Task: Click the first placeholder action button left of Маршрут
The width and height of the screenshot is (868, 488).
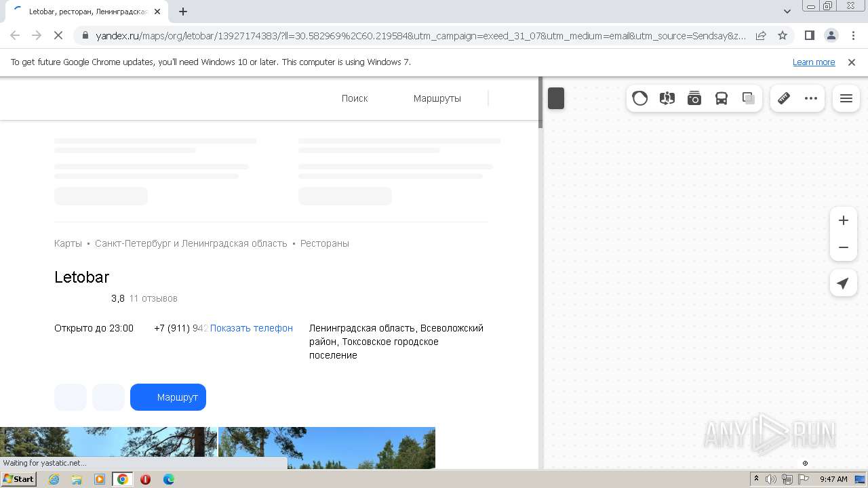Action: pos(71,397)
